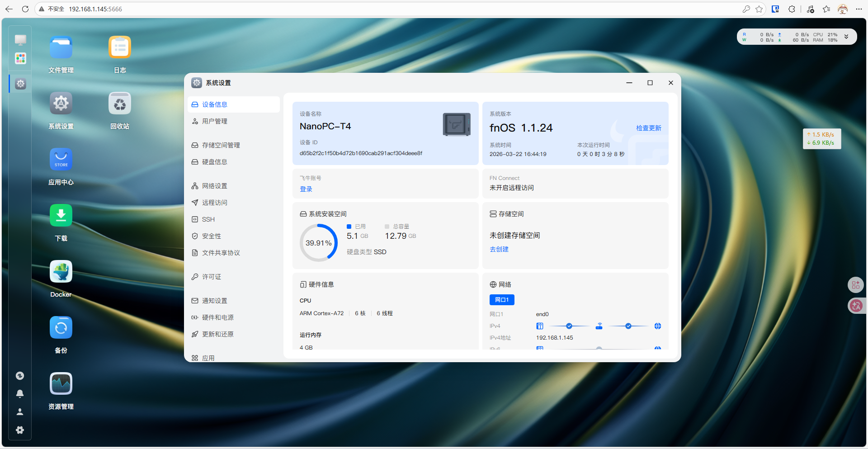Click the 39.91% usage ring
Viewport: 868px width, 449px height.
coord(319,243)
